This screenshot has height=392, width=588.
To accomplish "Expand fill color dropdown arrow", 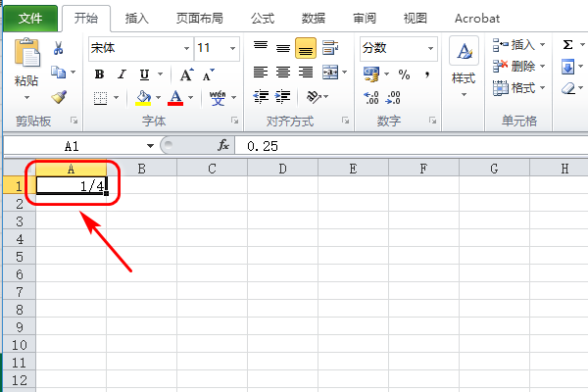I will pyautogui.click(x=158, y=98).
